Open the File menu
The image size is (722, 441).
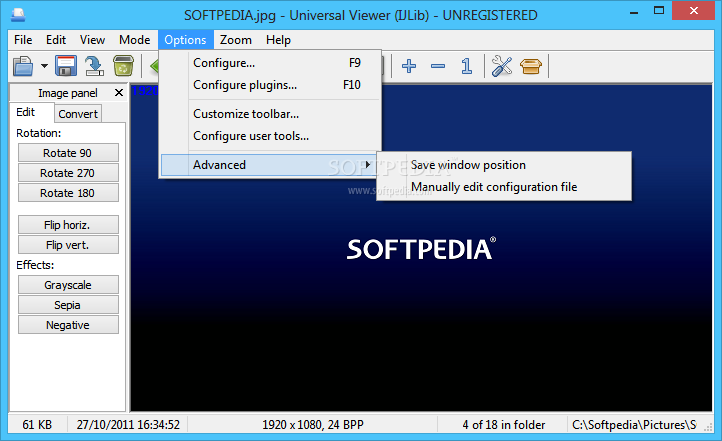coord(23,40)
